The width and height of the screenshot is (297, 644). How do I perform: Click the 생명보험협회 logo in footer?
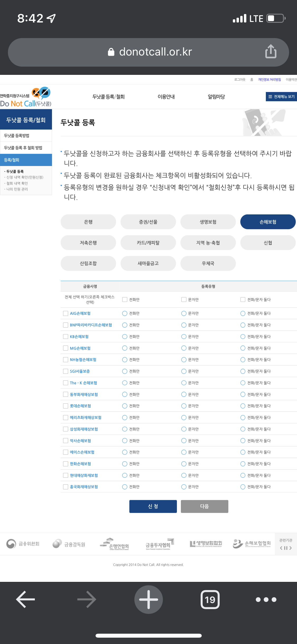206,544
